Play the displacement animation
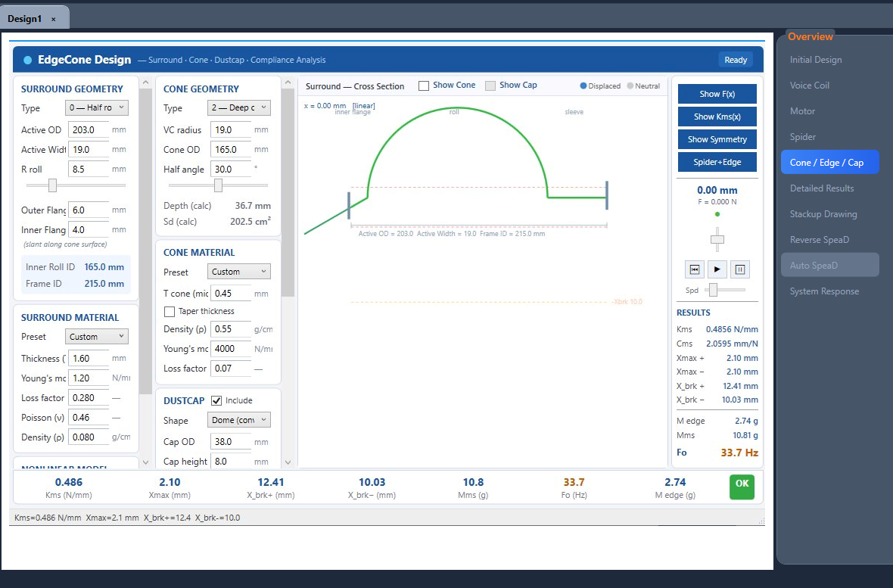The image size is (893, 588). [x=717, y=269]
